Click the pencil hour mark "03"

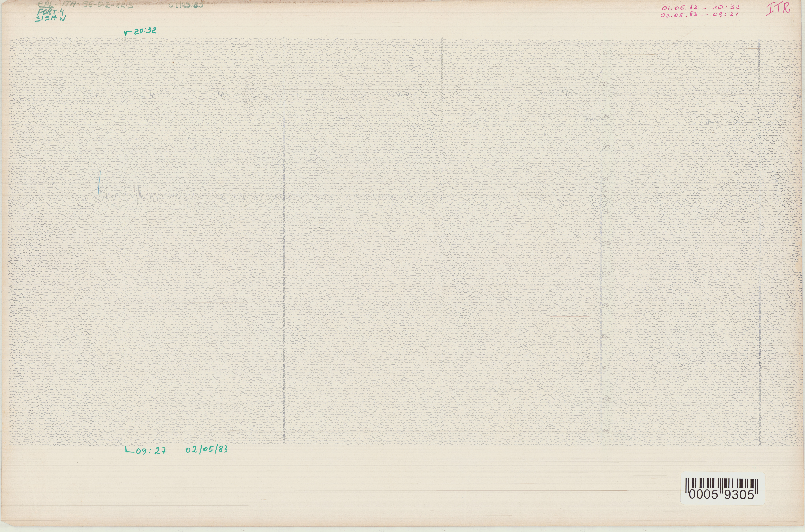(x=607, y=243)
